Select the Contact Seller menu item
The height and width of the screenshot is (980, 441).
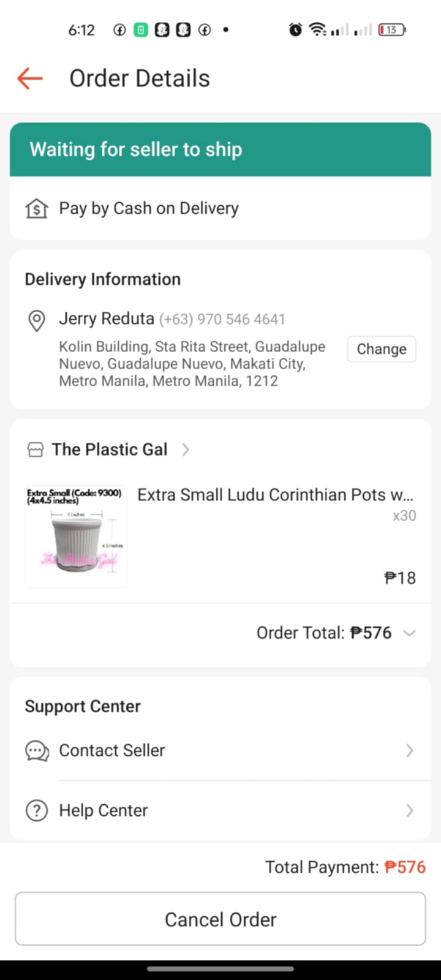click(x=112, y=750)
